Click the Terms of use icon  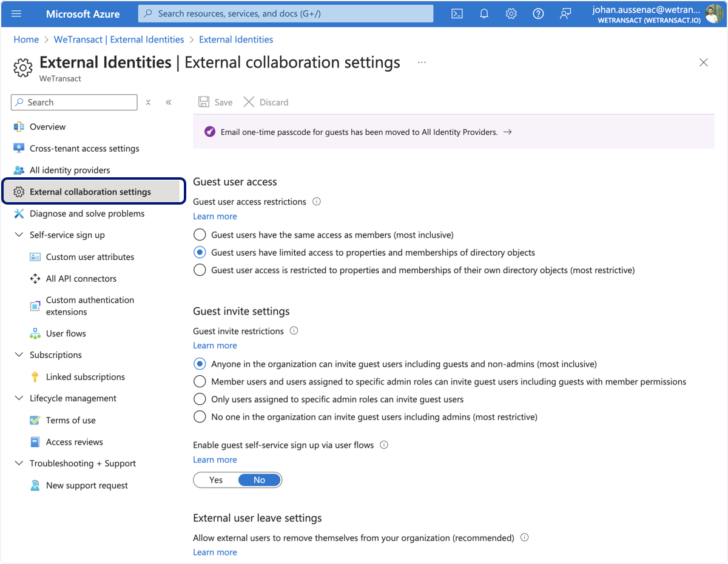[x=35, y=420]
